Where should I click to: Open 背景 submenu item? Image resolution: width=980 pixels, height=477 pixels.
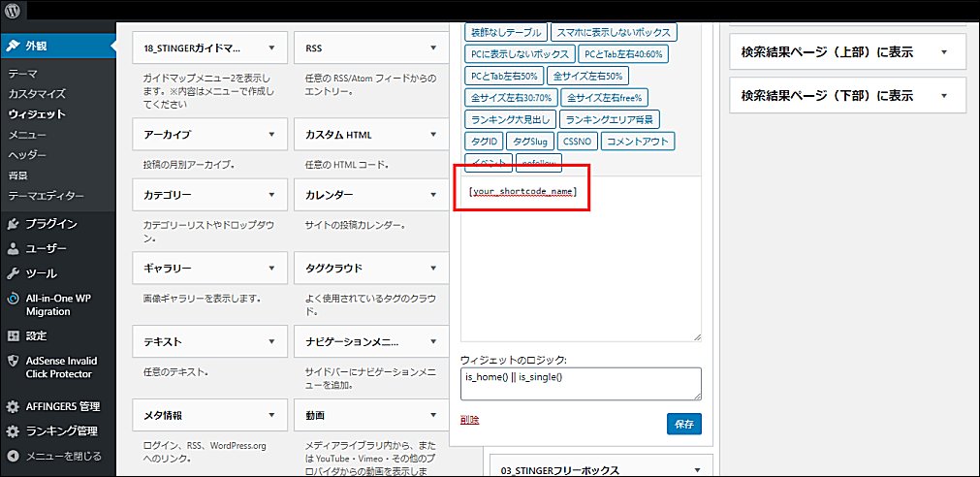tap(17, 175)
